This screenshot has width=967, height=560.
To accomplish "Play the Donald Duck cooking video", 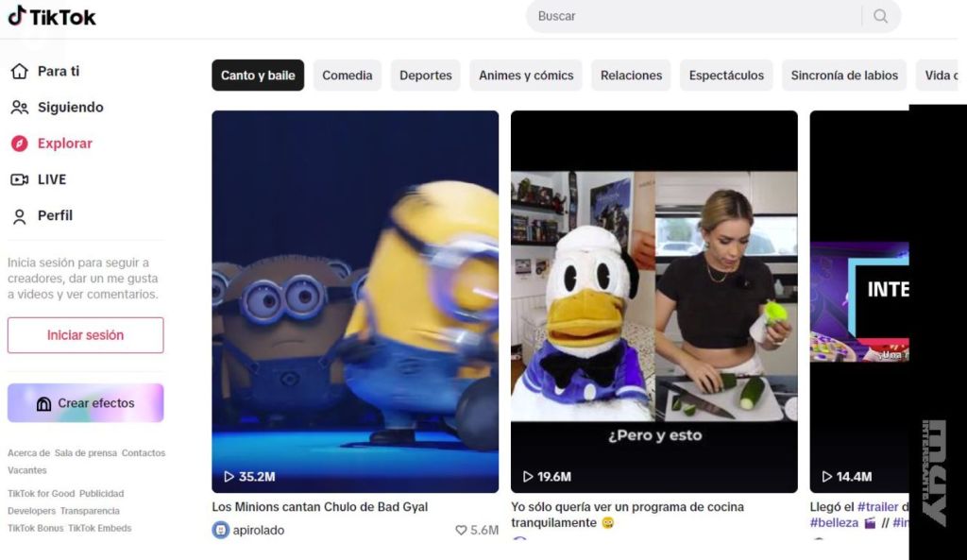I will click(653, 301).
